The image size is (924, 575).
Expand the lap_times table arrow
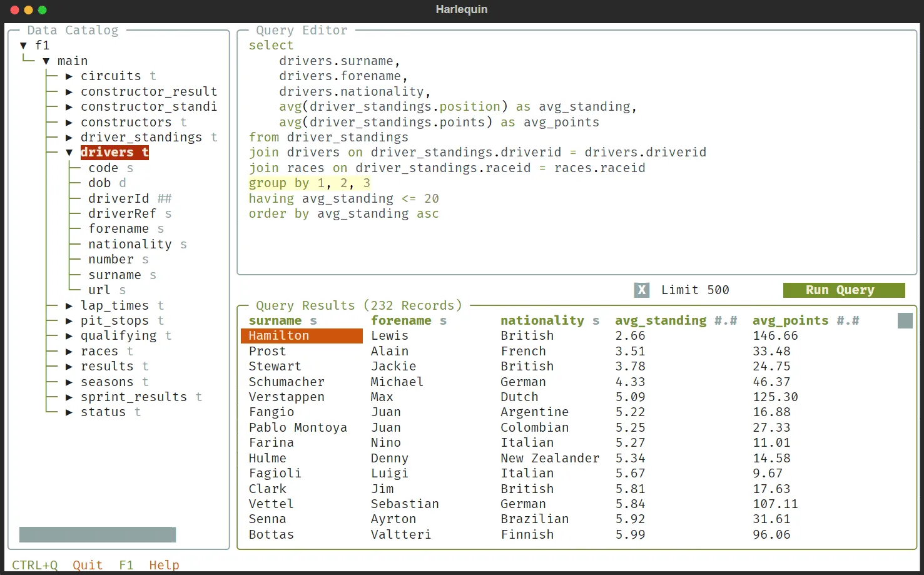click(69, 306)
